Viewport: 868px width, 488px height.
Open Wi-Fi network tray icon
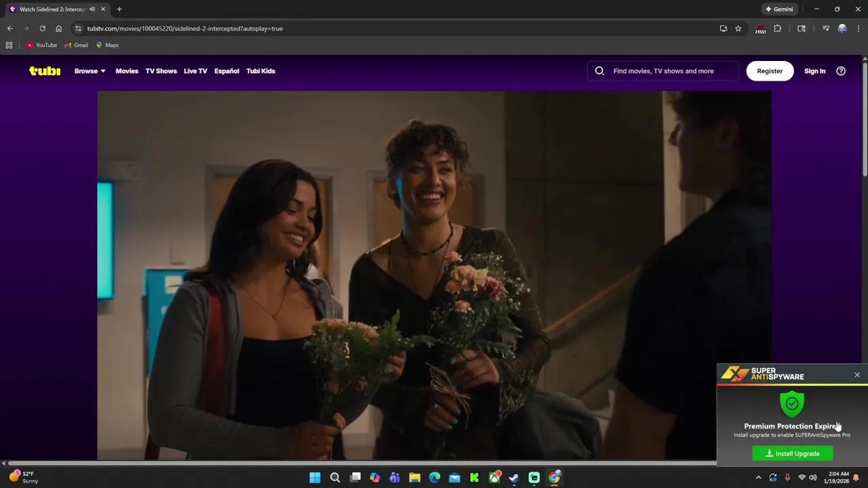802,478
